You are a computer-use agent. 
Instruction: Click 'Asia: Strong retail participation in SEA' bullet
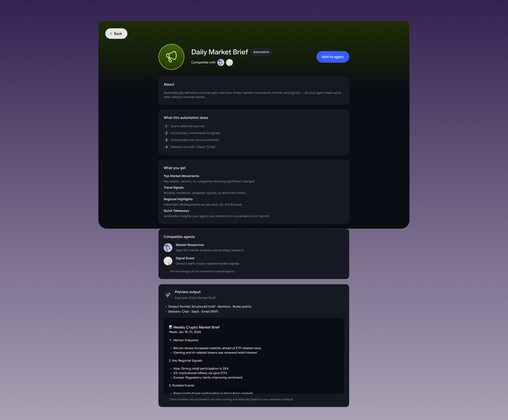[x=201, y=368]
